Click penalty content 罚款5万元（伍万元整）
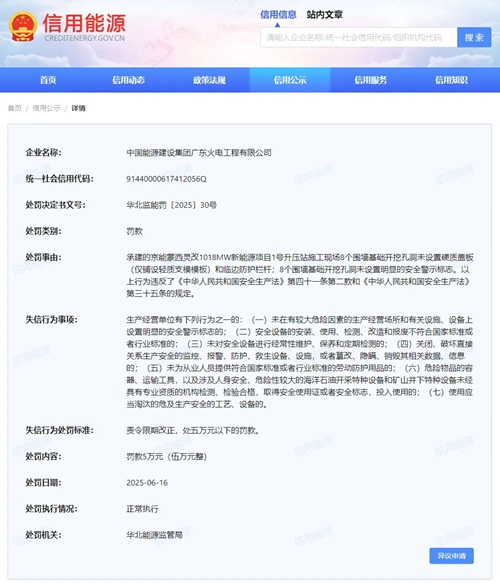The height and width of the screenshot is (583, 500). coord(167,457)
